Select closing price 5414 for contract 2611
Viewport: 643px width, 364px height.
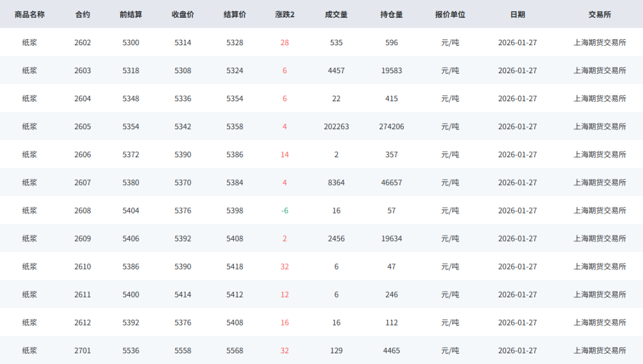tap(183, 294)
